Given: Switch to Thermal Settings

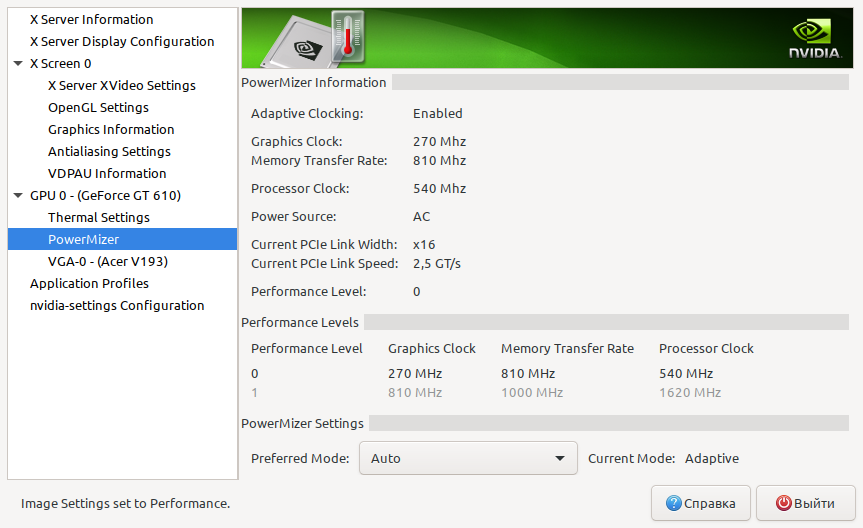Looking at the screenshot, I should 99,217.
